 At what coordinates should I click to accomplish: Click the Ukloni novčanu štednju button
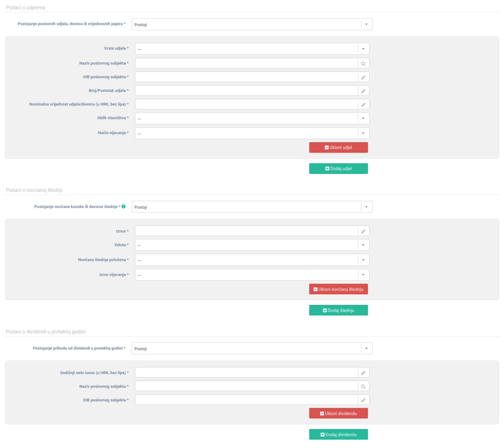[x=338, y=289]
